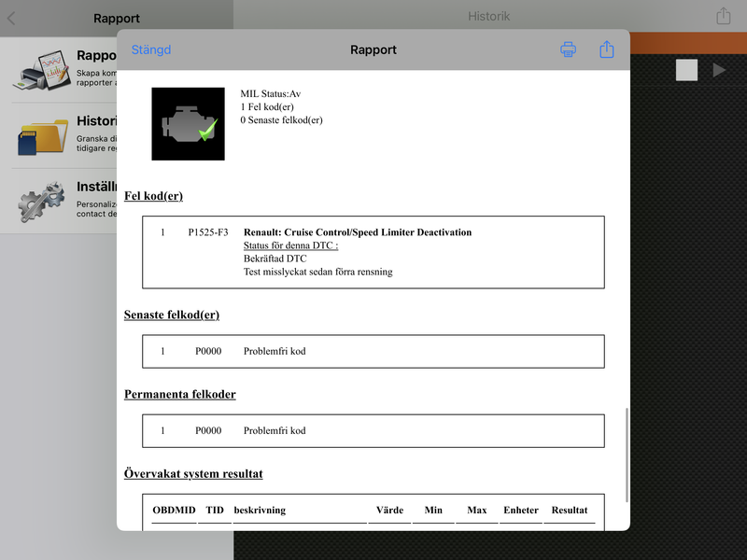Tap the share icon in the Historik window
Image resolution: width=747 pixels, height=560 pixels.
click(723, 16)
